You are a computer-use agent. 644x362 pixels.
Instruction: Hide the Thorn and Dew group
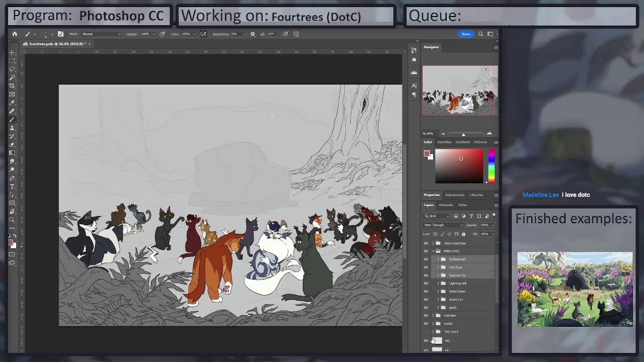click(x=426, y=243)
